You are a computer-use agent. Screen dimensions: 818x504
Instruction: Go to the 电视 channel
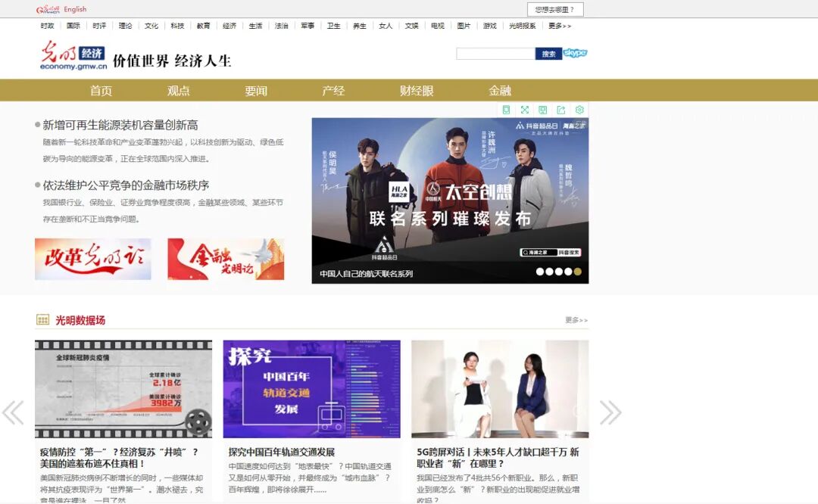(x=438, y=26)
